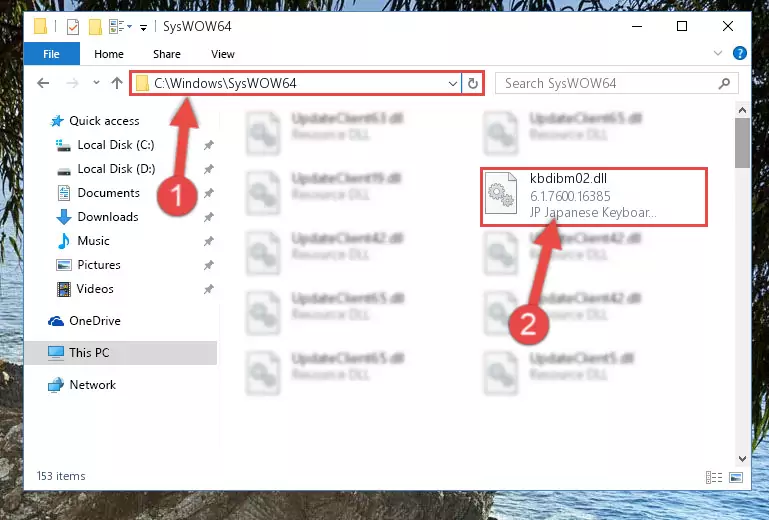Click the pin icon beside Videos

coord(208,289)
